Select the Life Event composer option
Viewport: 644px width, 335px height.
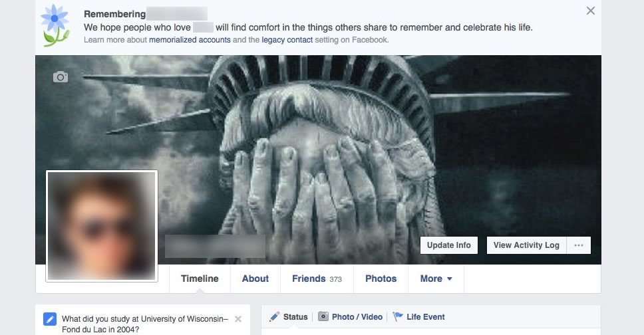(419, 316)
